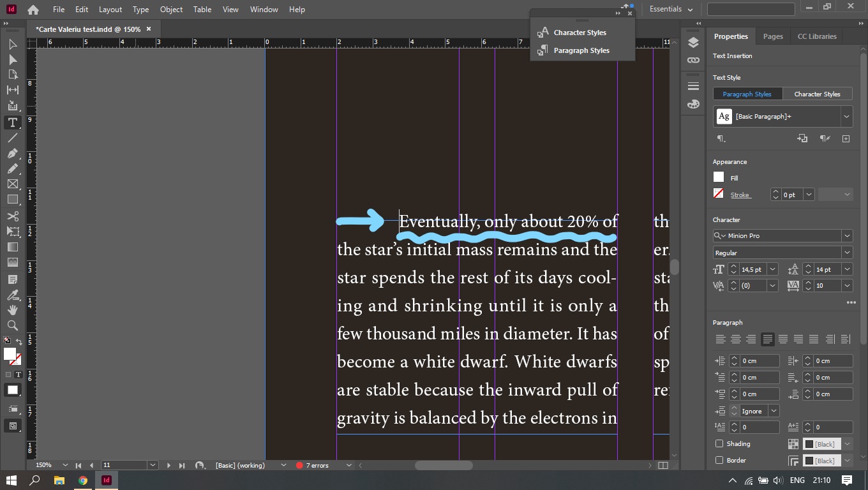868x490 pixels.
Task: Select the Rectangle Frame tool
Action: pos(12,184)
